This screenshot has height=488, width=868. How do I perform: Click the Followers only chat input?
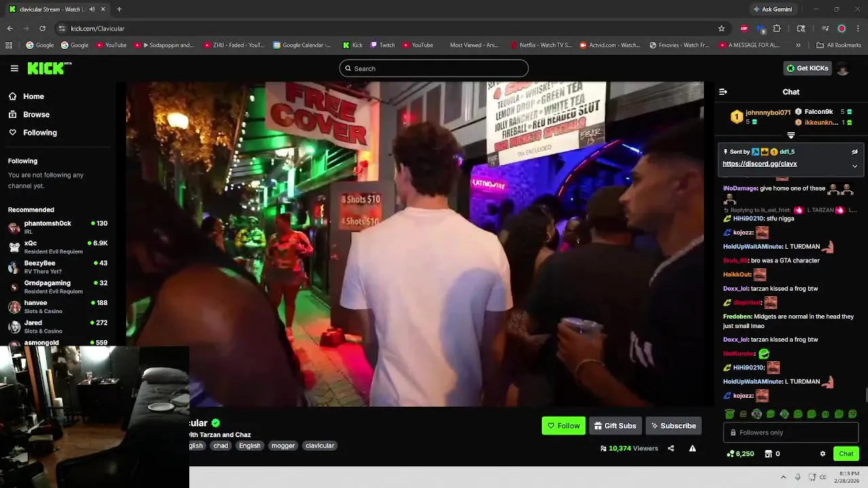click(791, 432)
